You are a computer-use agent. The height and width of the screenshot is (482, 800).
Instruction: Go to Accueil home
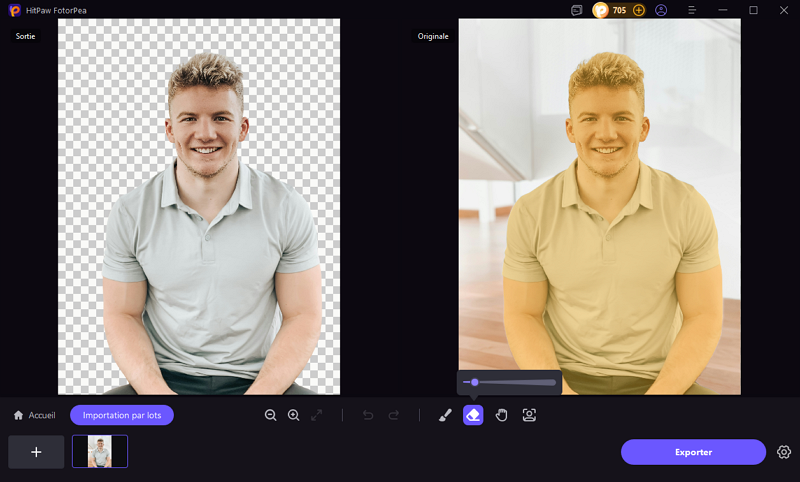34,415
